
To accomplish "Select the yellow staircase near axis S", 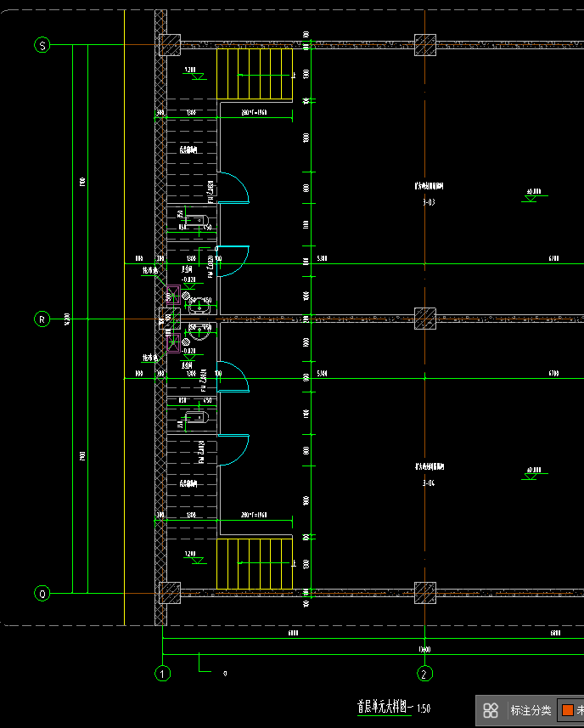I will [x=255, y=73].
